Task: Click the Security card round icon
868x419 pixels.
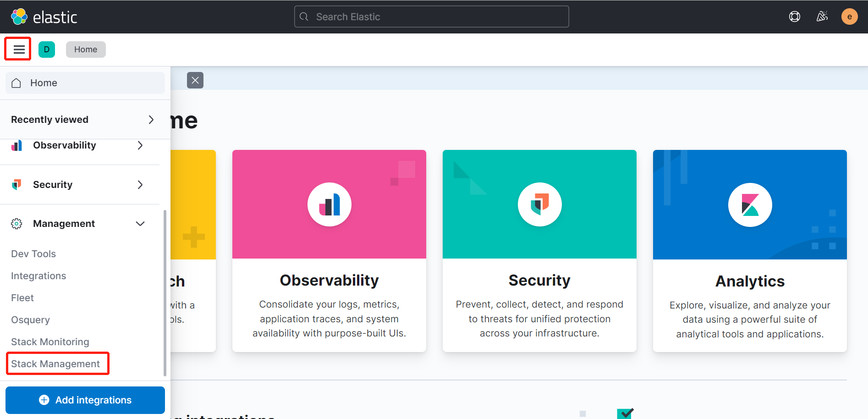Action: [x=540, y=204]
